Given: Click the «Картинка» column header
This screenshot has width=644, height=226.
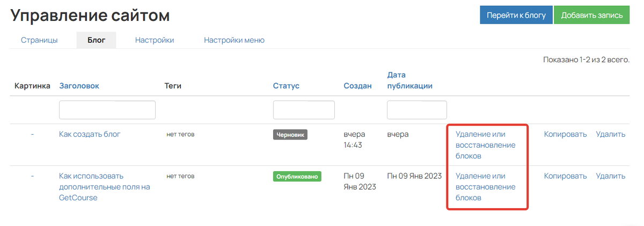Looking at the screenshot, I should pyautogui.click(x=33, y=86).
